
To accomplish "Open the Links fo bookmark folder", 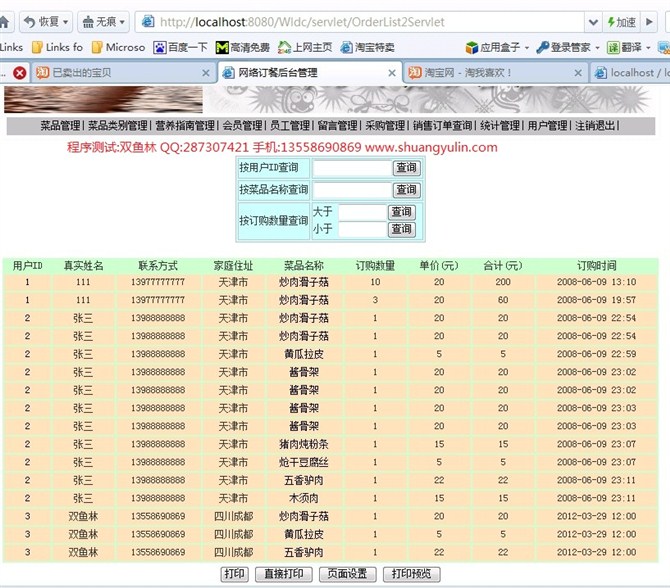I will [57, 47].
